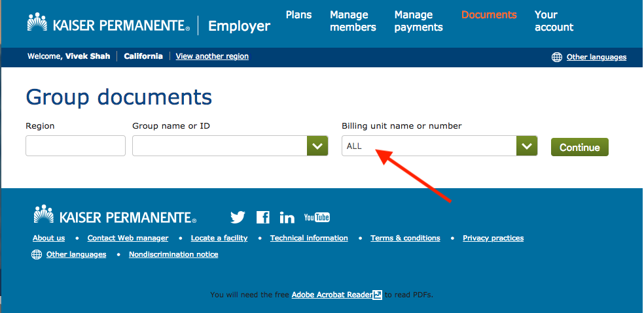
Task: Click the Group documents heading
Action: pos(119,97)
